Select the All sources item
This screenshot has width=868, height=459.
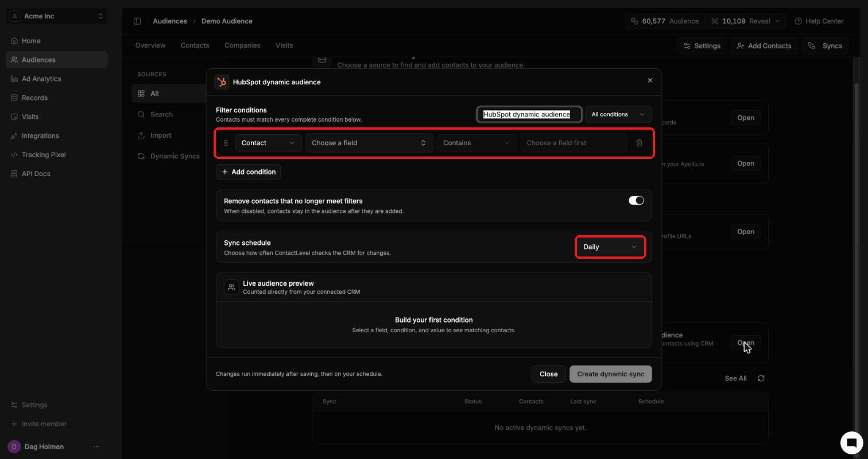(169, 94)
